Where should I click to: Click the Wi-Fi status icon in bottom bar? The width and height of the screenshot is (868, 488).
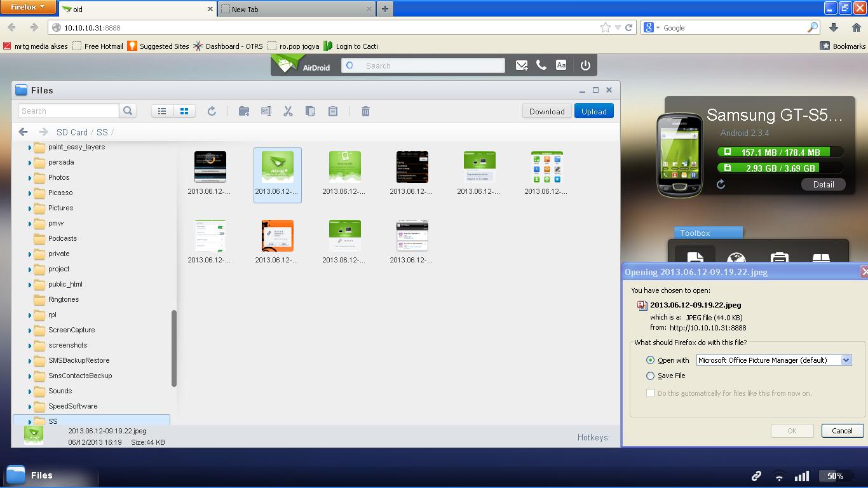coord(779,476)
